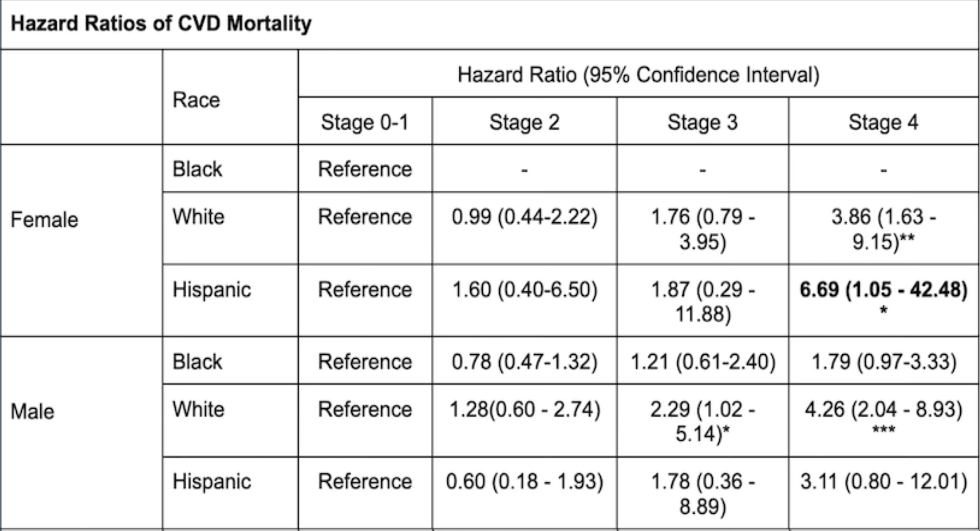This screenshot has height=531, width=980.
Task: Select the 1.21 (0.61-2.40) cell
Action: tap(702, 362)
